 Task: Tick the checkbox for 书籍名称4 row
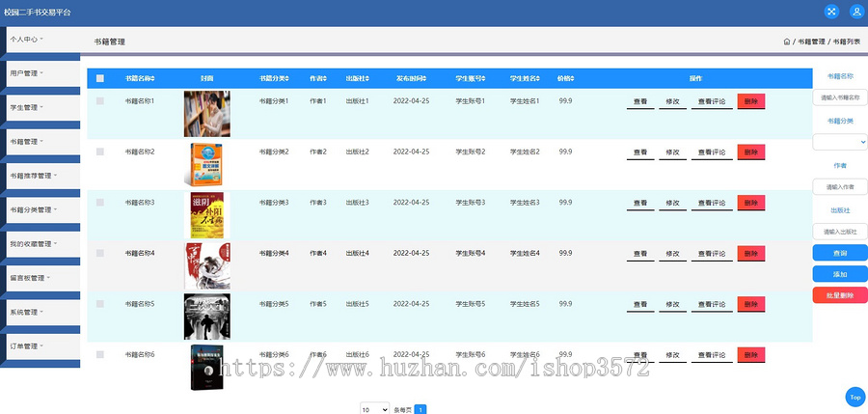(x=100, y=253)
